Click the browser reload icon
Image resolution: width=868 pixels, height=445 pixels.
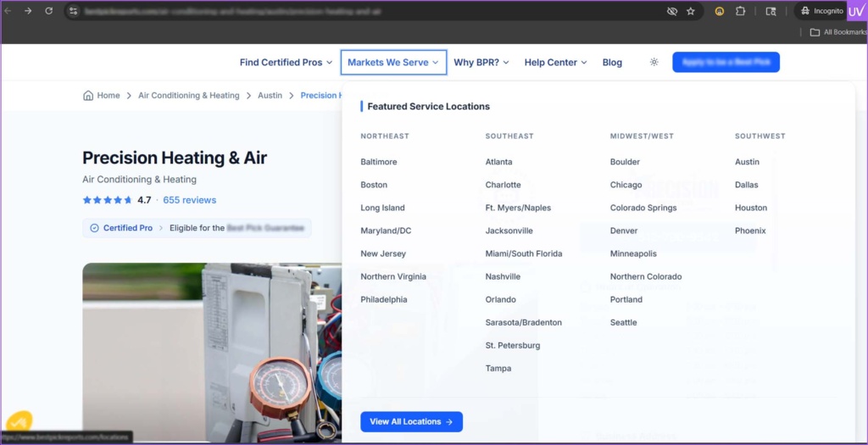[48, 11]
